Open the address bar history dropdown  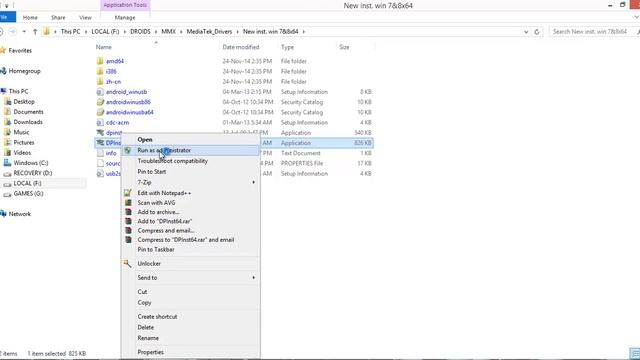(x=526, y=31)
